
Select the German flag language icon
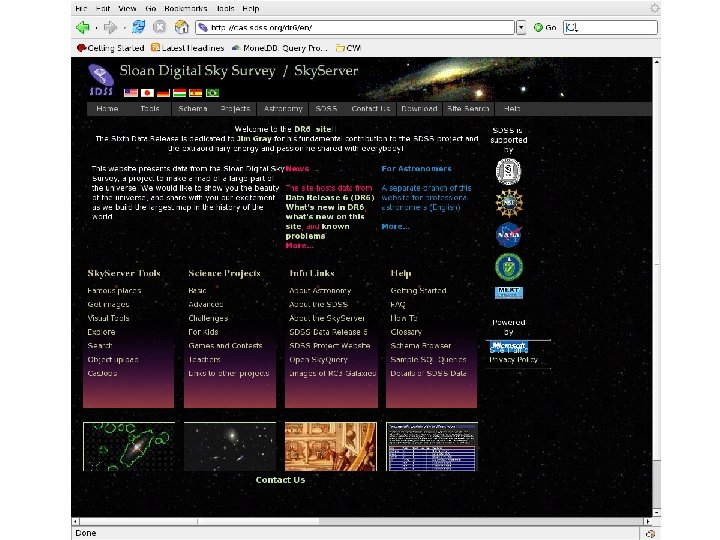163,93
